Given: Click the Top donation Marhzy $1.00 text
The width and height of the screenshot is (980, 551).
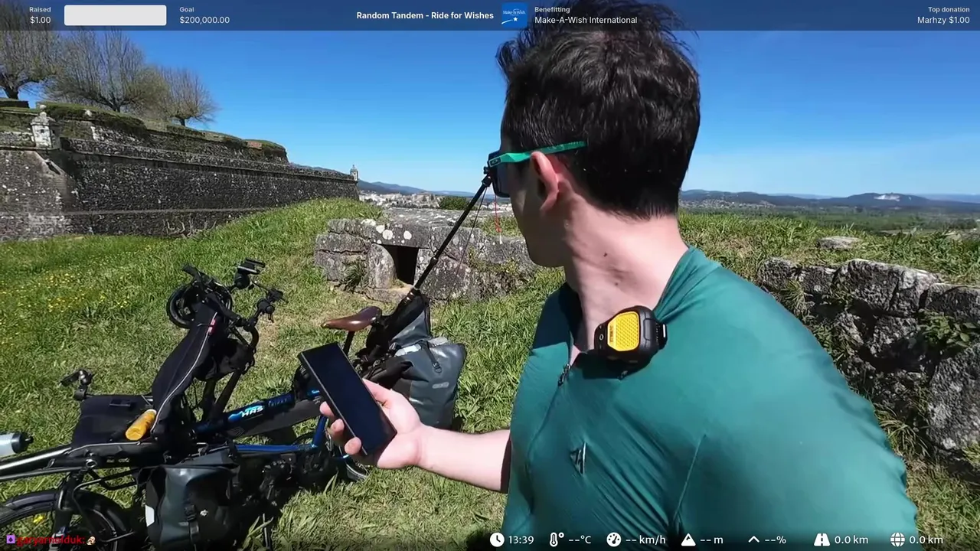Looking at the screenshot, I should click(x=943, y=15).
